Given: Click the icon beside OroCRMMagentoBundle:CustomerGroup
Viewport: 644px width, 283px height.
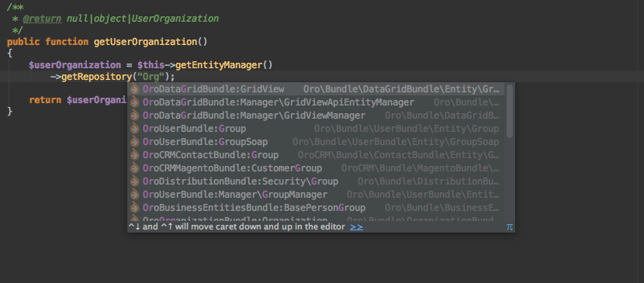Looking at the screenshot, I should 135,168.
